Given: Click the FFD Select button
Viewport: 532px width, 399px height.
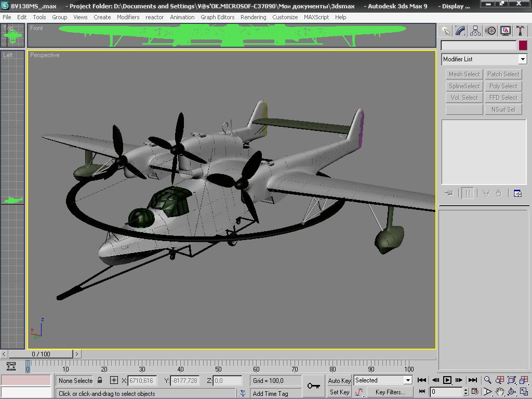Looking at the screenshot, I should [503, 98].
